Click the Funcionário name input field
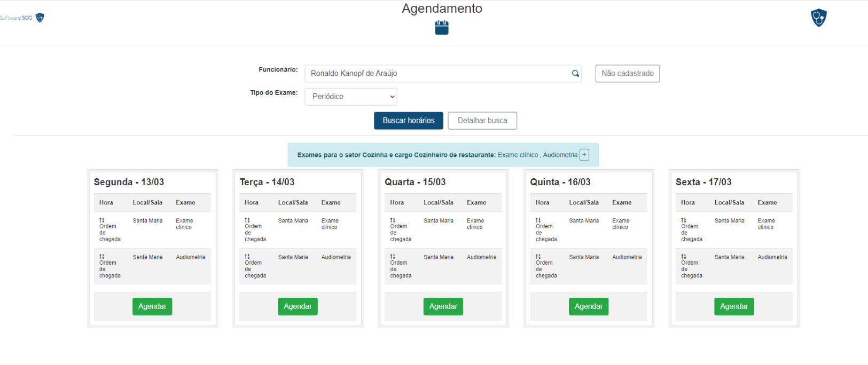The image size is (868, 365). (x=438, y=74)
